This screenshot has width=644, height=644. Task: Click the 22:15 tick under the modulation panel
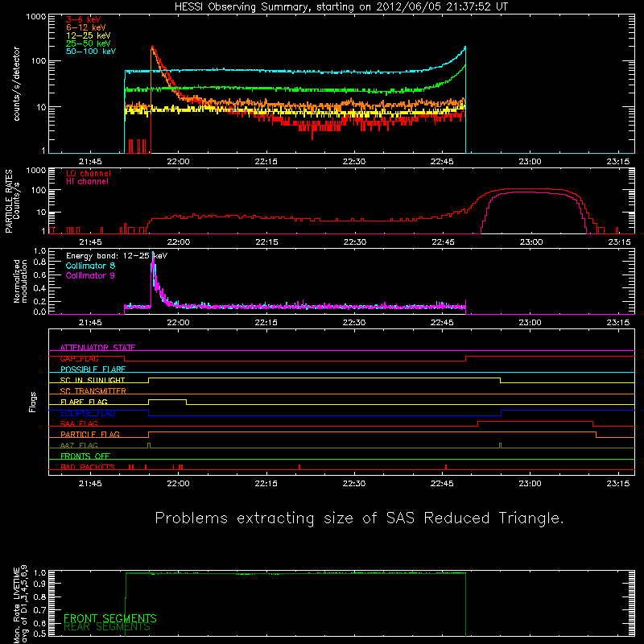click(x=266, y=323)
